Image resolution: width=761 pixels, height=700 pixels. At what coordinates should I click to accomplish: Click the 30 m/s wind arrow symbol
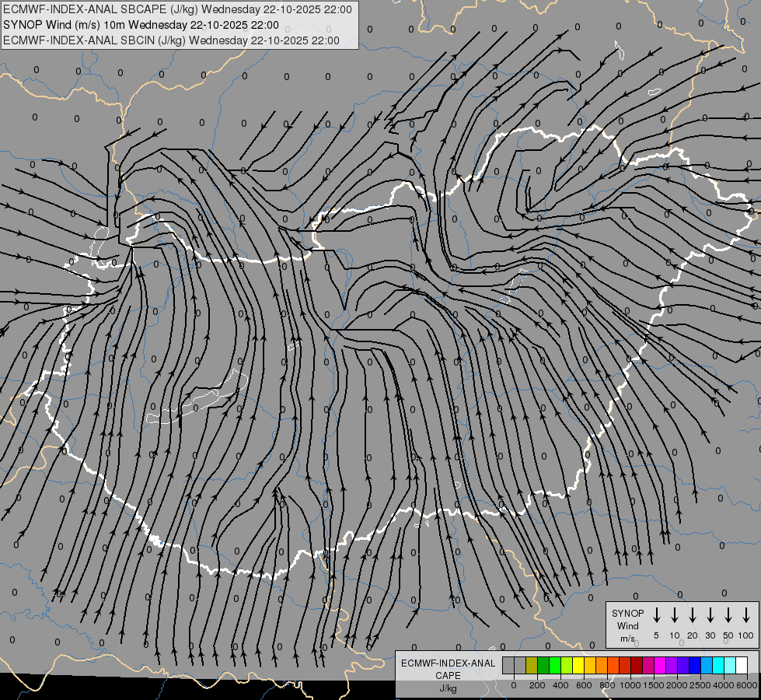(x=710, y=615)
